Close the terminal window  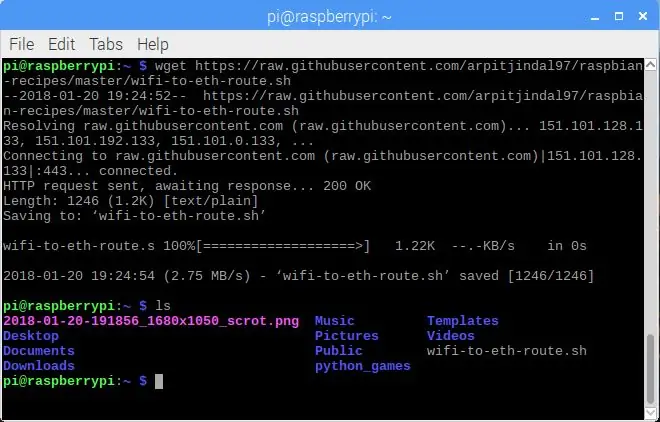[x=643, y=16]
